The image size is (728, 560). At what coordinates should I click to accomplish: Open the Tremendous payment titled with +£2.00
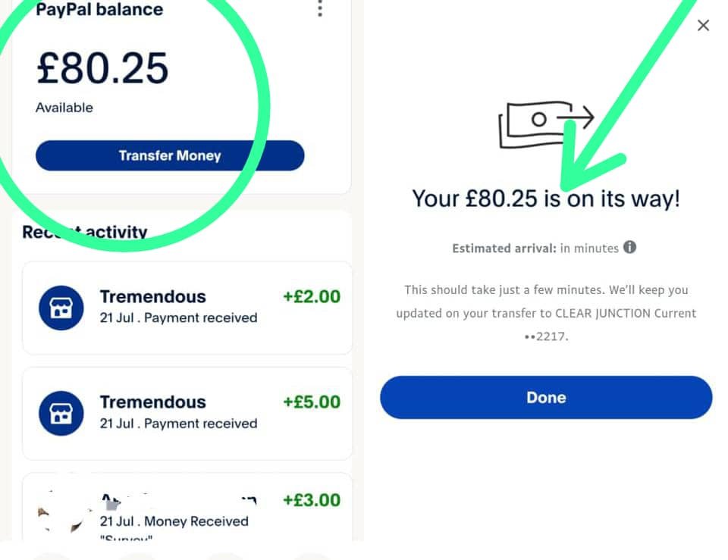(x=153, y=297)
